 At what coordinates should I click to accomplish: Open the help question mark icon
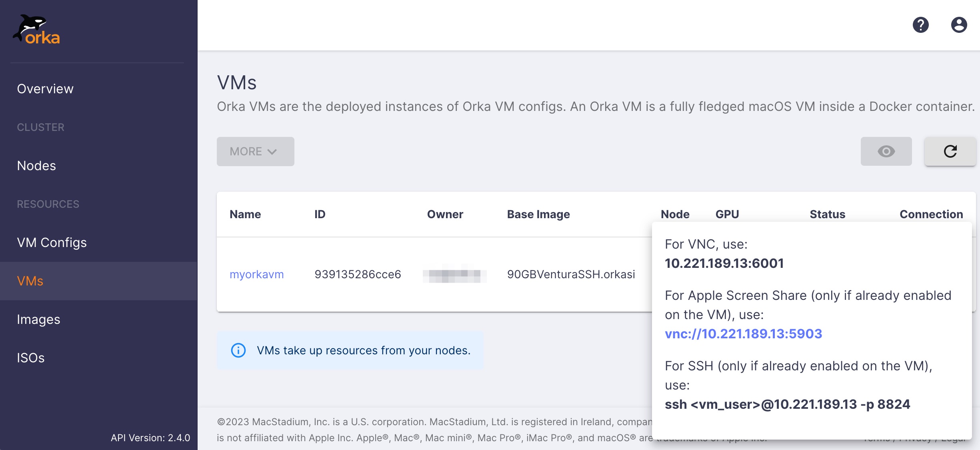tap(920, 25)
